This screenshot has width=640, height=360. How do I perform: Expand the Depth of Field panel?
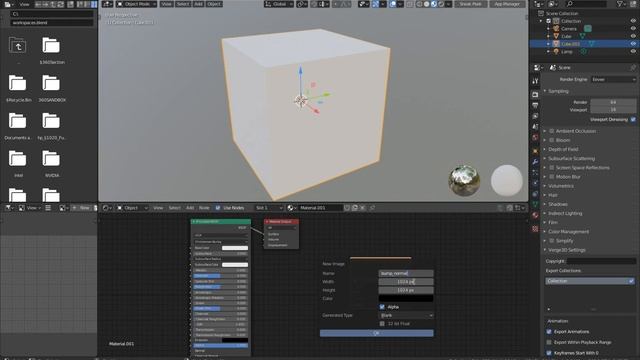coord(563,149)
